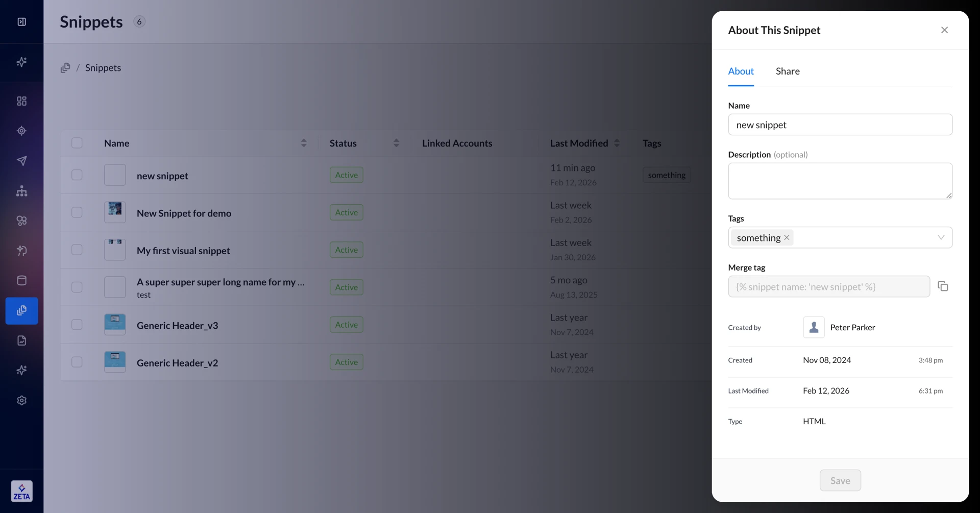Close the About This Snippet panel

(x=944, y=30)
